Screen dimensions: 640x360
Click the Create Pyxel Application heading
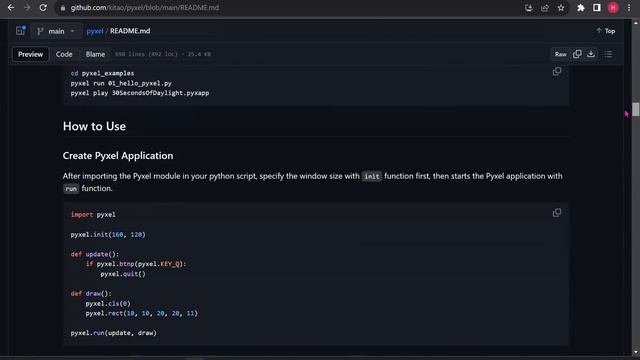point(118,156)
